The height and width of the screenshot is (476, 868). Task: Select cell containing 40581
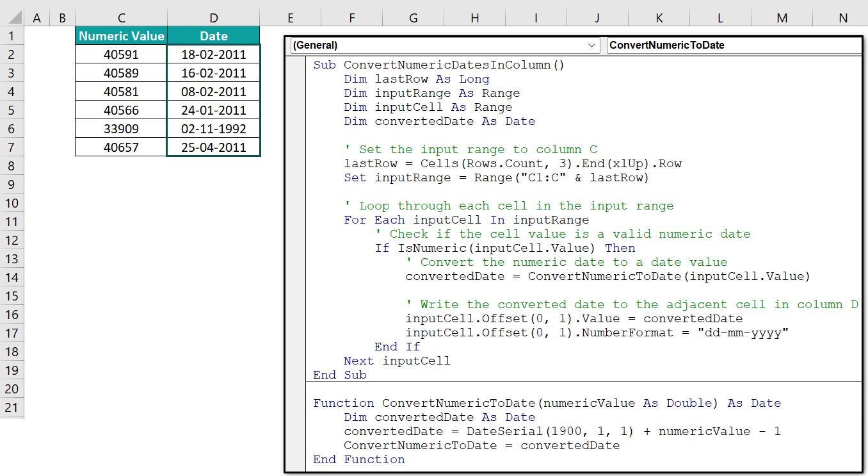pos(121,92)
